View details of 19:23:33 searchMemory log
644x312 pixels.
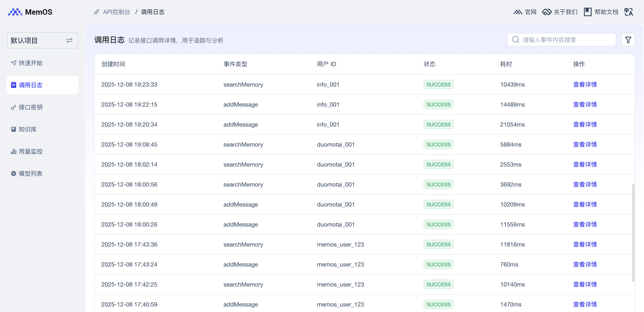[585, 85]
